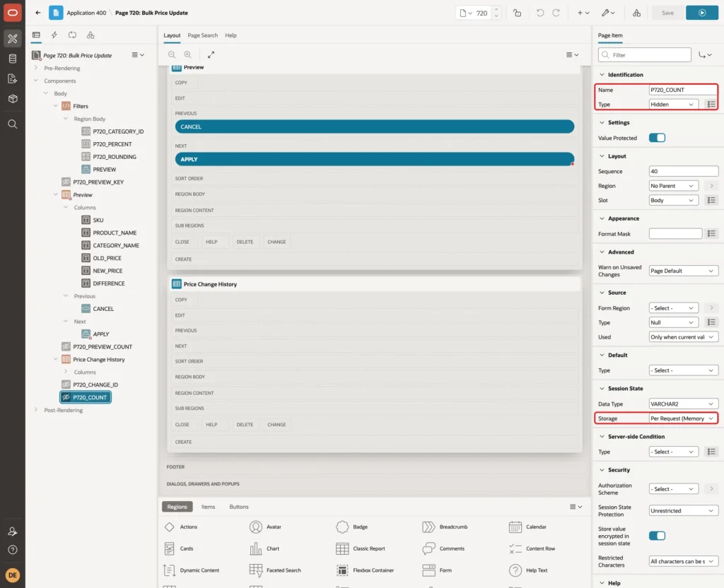This screenshot has width=724, height=588.
Task: Zoom in the layout view
Action: [187, 54]
